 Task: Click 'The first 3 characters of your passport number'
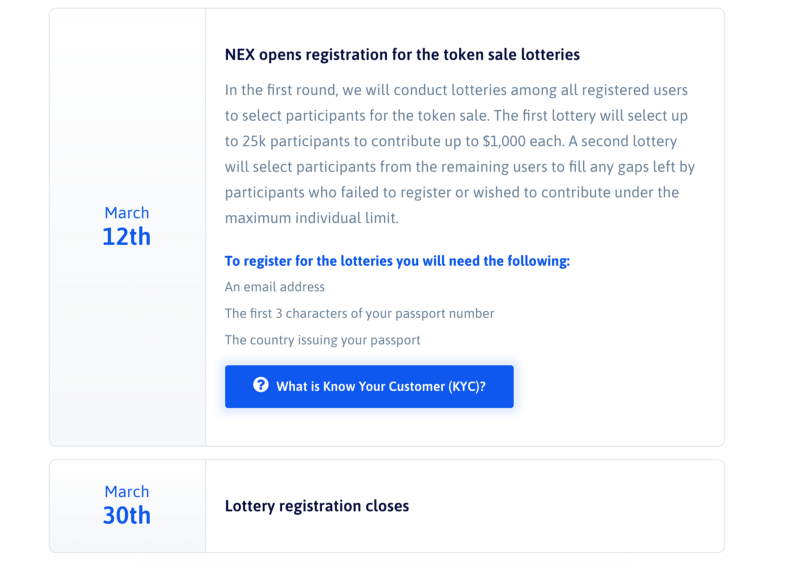359,313
